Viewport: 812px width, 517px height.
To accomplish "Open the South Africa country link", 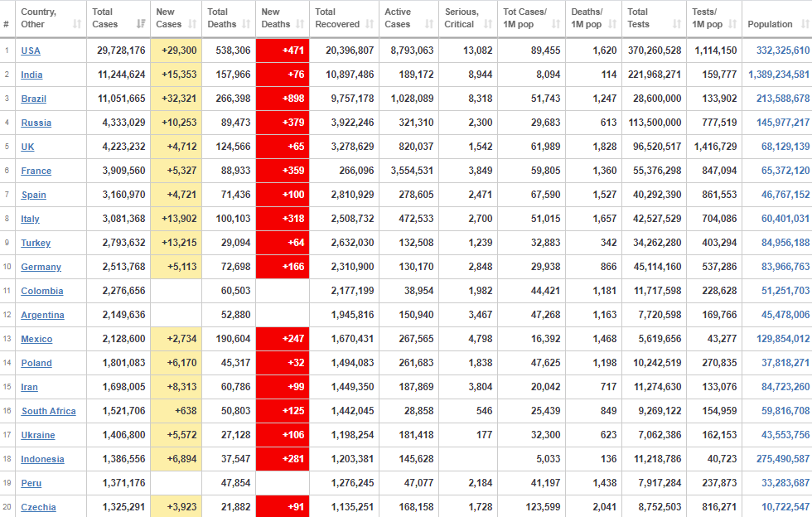I will pyautogui.click(x=49, y=411).
